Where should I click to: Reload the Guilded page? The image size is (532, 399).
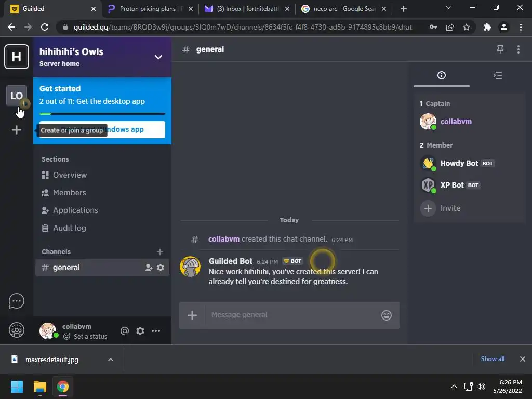point(45,27)
